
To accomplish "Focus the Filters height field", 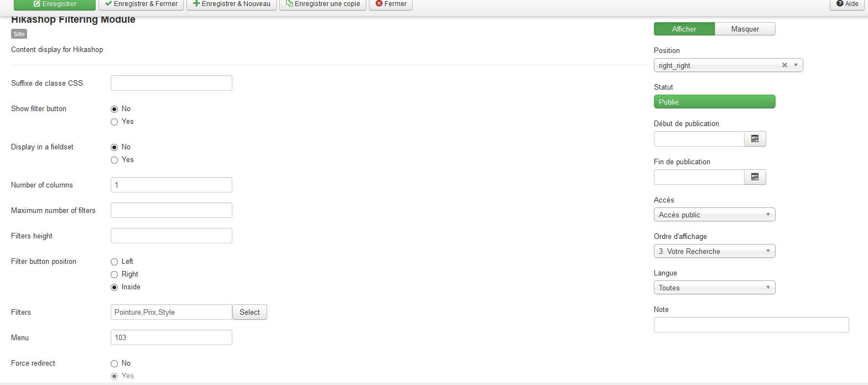I will 171,236.
